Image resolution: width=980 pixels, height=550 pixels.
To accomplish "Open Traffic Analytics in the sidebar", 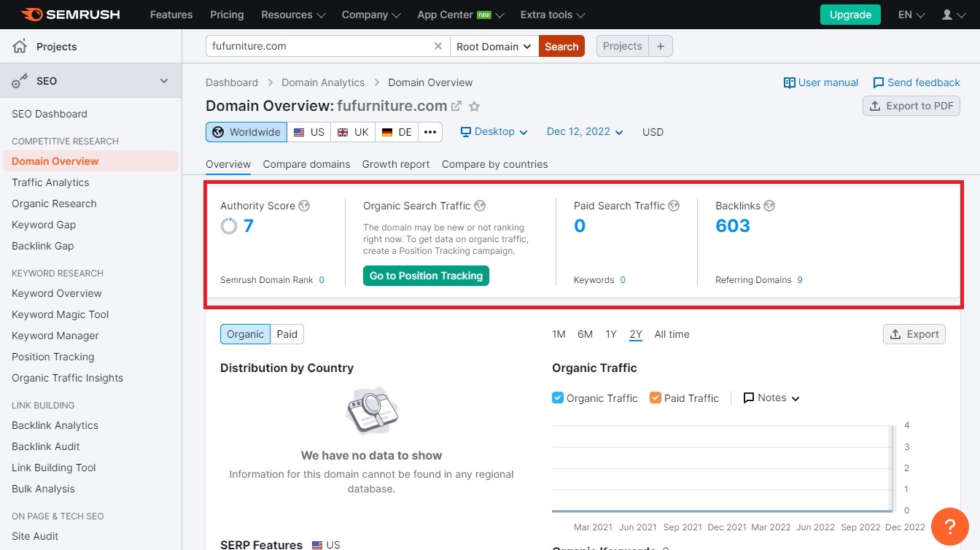I will tap(50, 182).
